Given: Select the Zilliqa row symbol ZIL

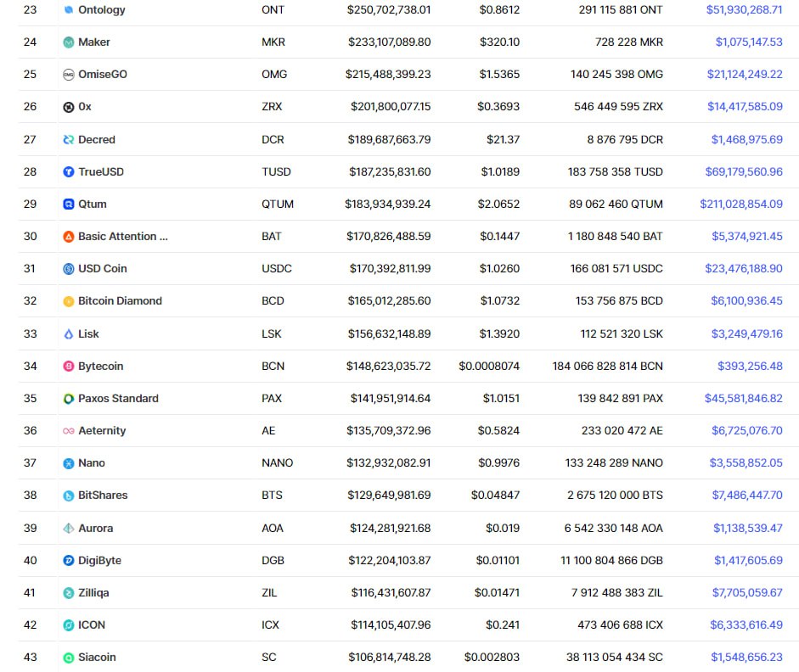Looking at the screenshot, I should 269,592.
